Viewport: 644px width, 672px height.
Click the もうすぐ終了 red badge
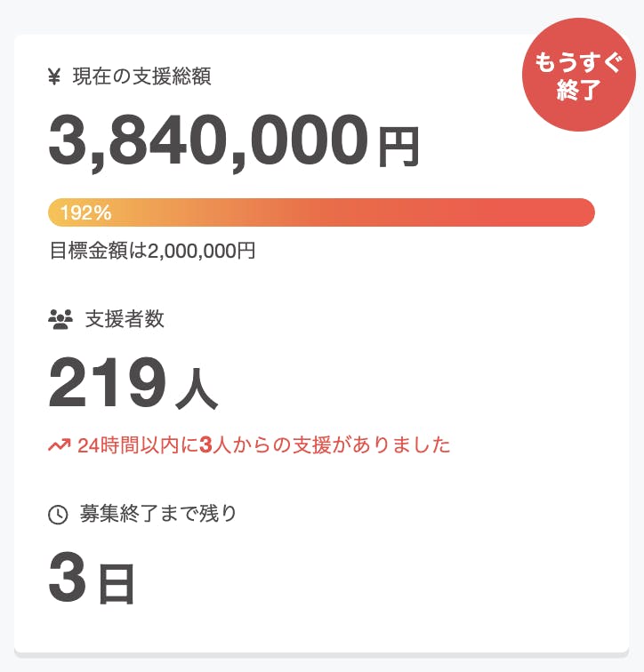pyautogui.click(x=578, y=77)
